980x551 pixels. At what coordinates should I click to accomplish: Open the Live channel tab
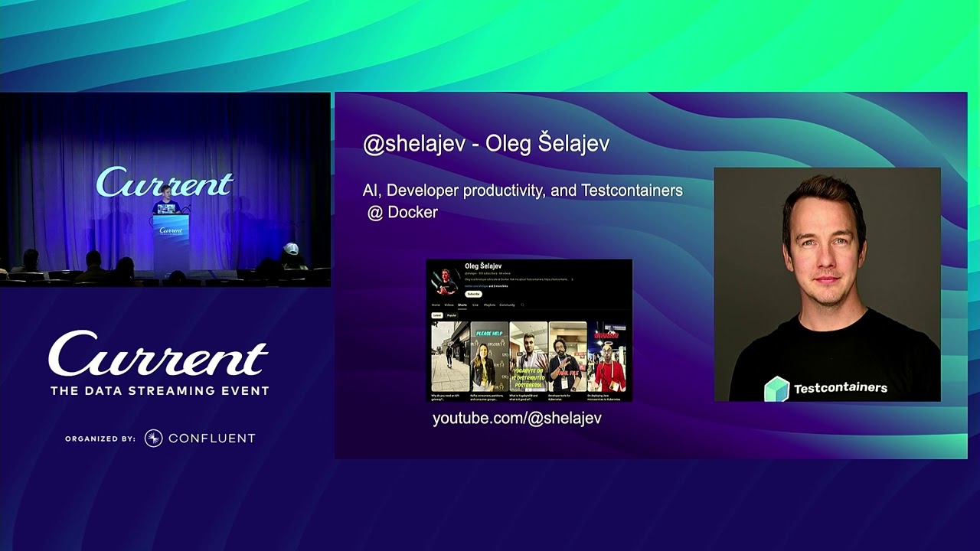pyautogui.click(x=475, y=305)
